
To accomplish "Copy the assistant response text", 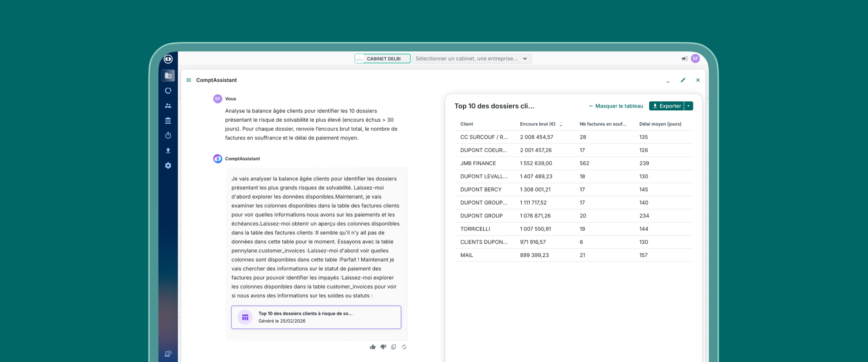I will coord(394,347).
